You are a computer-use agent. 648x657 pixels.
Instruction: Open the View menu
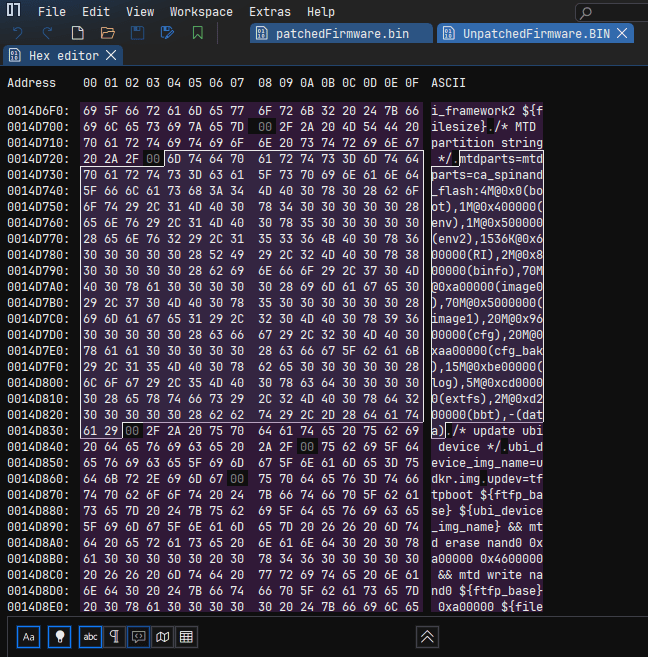point(140,12)
